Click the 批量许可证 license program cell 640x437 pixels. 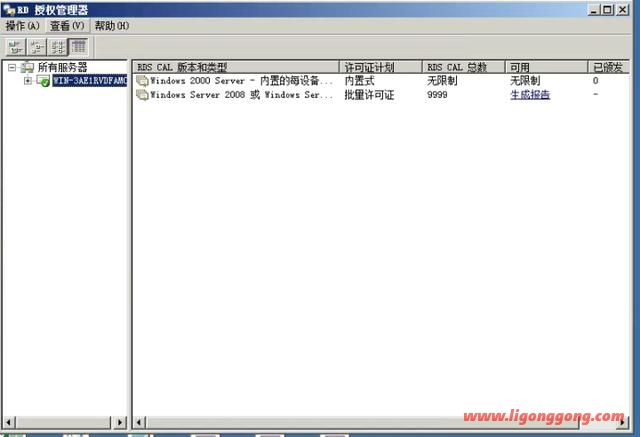[x=369, y=95]
